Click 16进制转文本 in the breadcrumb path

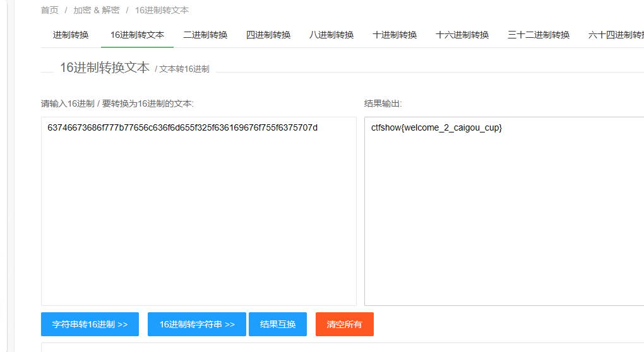(x=162, y=10)
